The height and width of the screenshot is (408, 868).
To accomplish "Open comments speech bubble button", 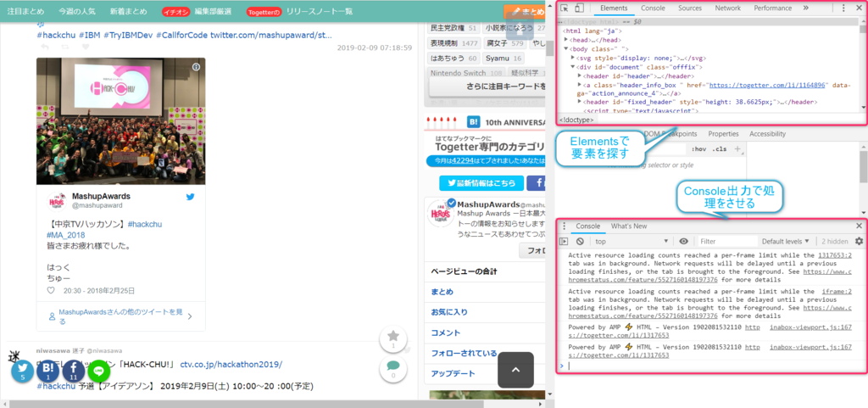I will 393,369.
